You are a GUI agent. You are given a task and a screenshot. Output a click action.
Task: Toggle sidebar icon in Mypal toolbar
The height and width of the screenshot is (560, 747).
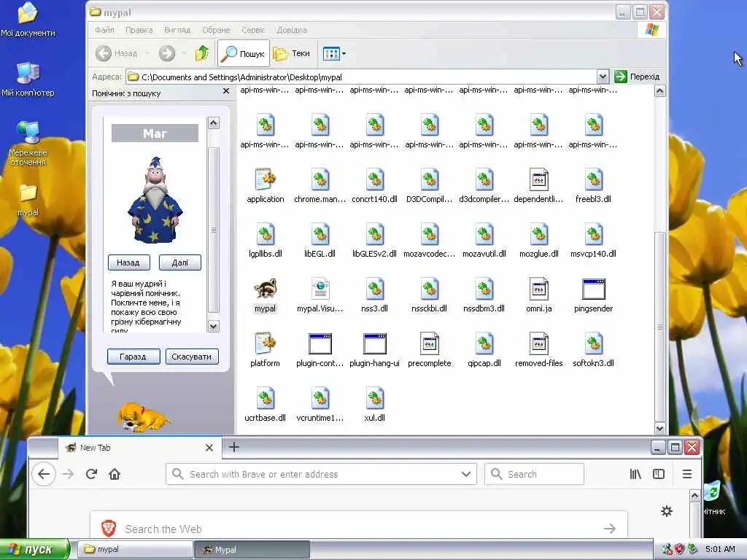(x=659, y=474)
